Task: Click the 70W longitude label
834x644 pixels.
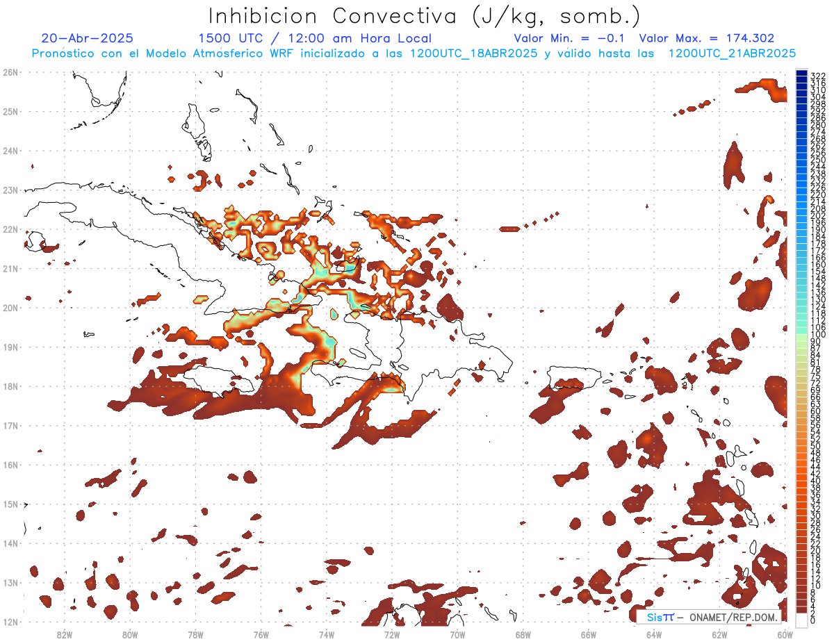Action: click(457, 634)
